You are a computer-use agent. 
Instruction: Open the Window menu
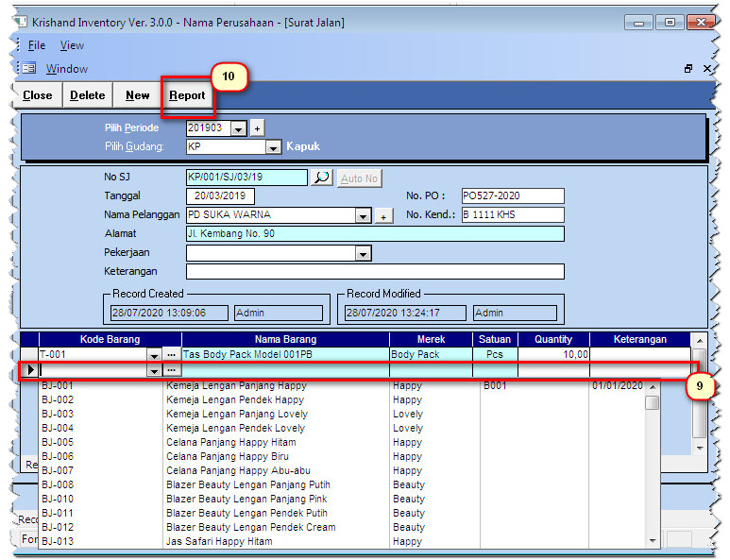coord(66,68)
